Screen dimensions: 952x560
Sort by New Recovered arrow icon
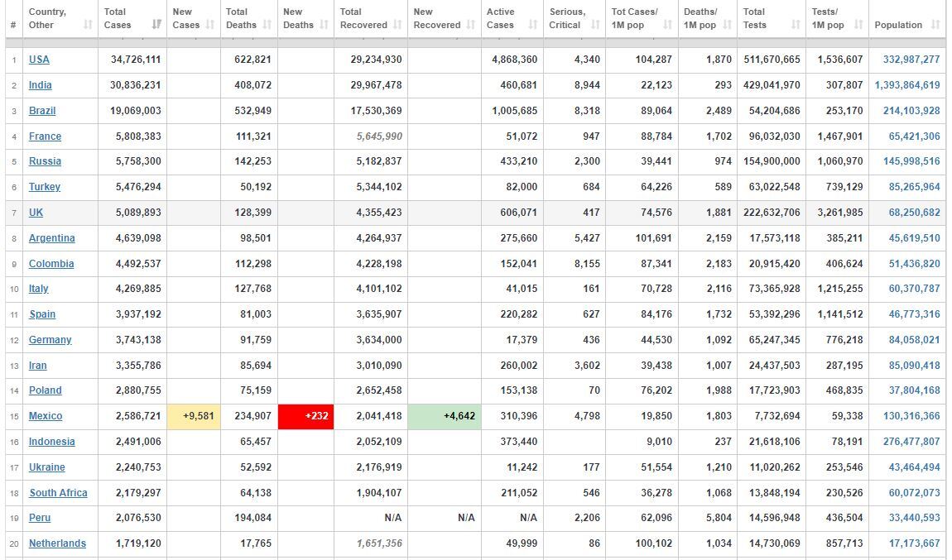pos(471,25)
